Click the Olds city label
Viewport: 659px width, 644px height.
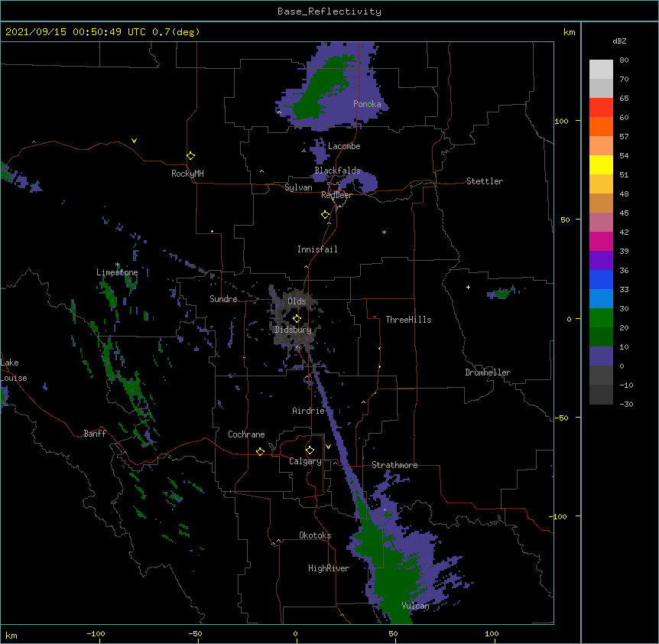(297, 301)
